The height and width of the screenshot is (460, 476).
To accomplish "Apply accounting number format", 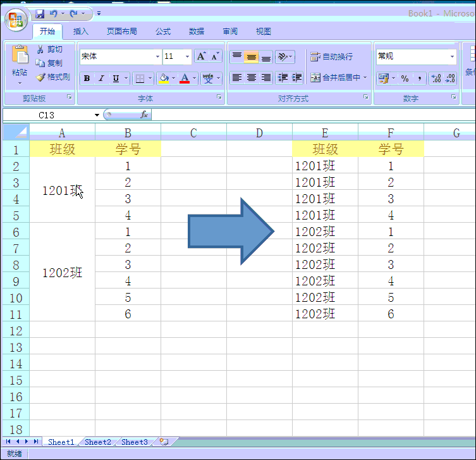I will click(384, 78).
